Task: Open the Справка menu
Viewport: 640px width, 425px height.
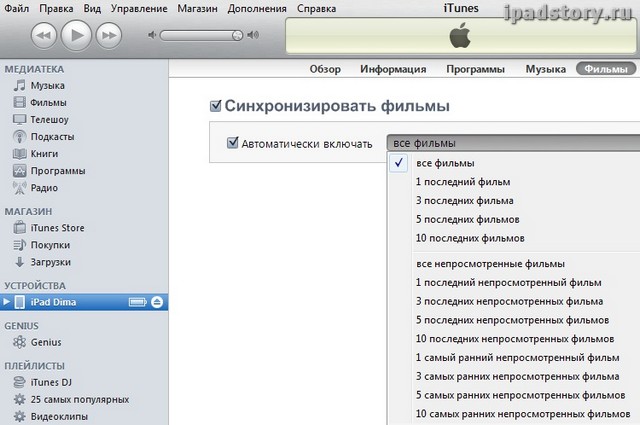Action: click(x=317, y=9)
